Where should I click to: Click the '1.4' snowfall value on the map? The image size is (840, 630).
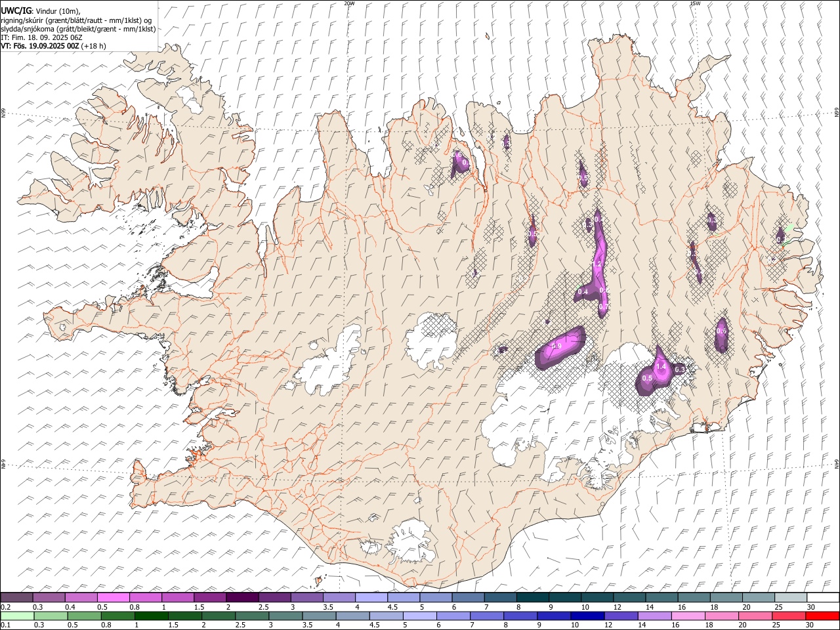point(661,366)
